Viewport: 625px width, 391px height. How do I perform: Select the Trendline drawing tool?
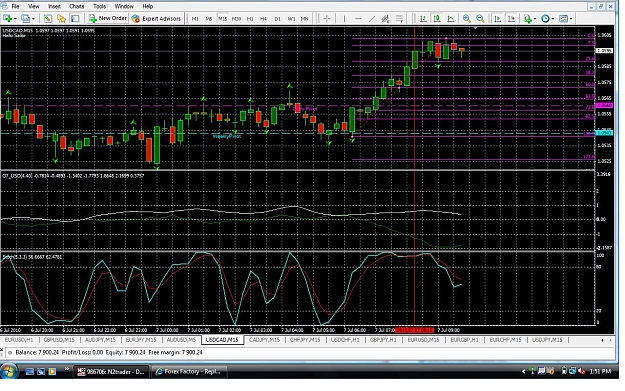pos(371,18)
